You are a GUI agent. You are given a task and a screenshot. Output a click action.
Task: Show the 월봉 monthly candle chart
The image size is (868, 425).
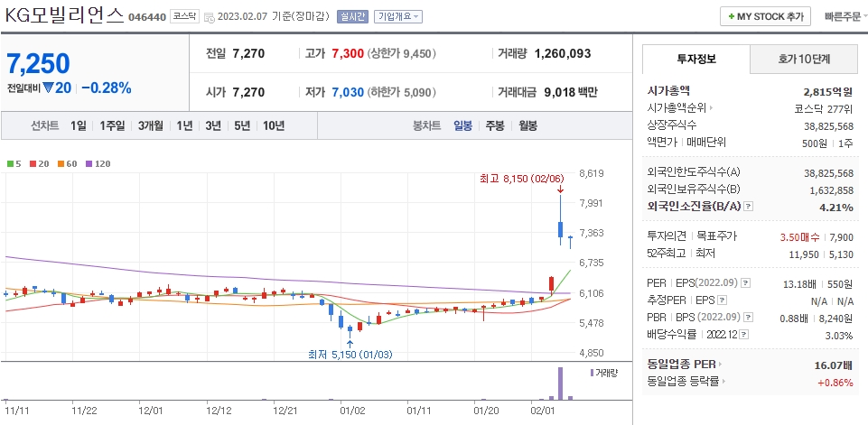coord(527,125)
